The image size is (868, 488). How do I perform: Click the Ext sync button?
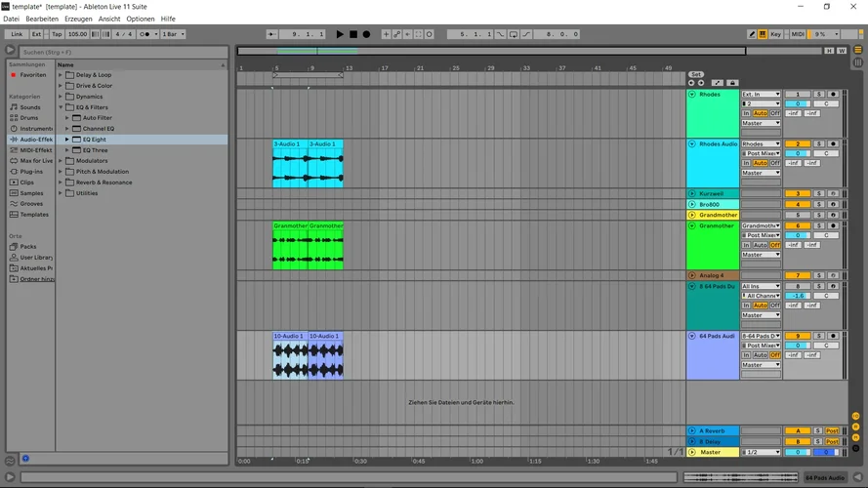pos(36,34)
